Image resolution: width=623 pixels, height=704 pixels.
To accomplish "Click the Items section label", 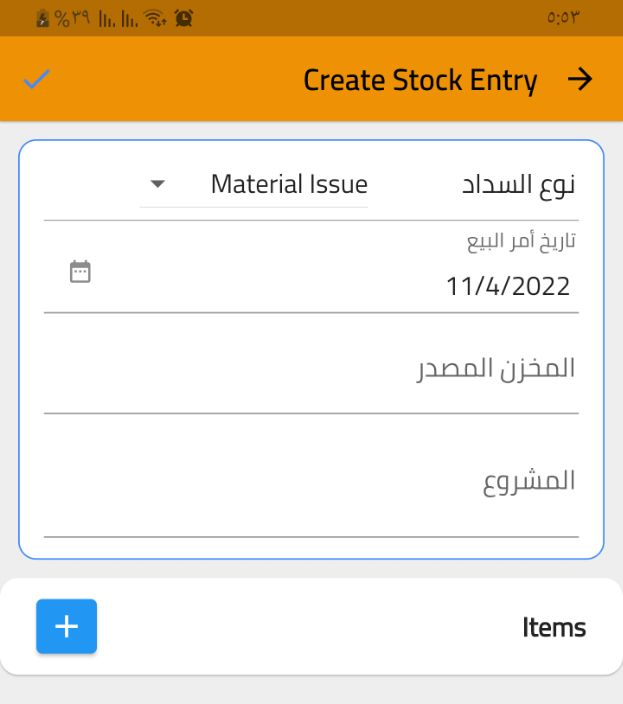I will tap(553, 627).
